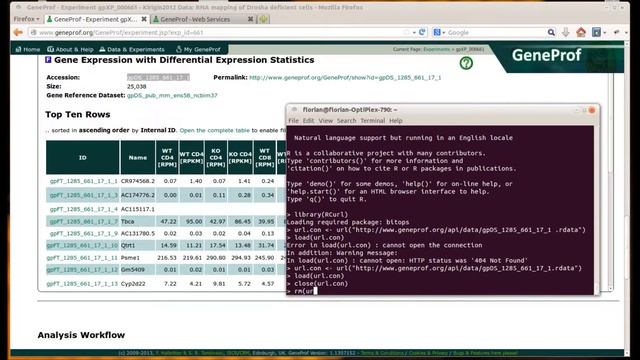Click the site identity icon in URL bar
The height and width of the screenshot is (360, 640).
click(x=34, y=32)
